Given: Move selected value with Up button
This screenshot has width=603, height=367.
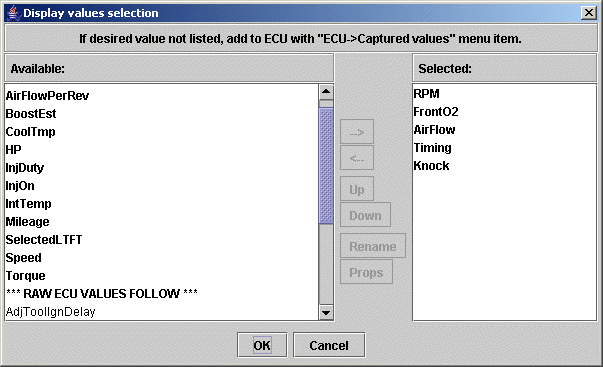Looking at the screenshot, I should point(357,189).
